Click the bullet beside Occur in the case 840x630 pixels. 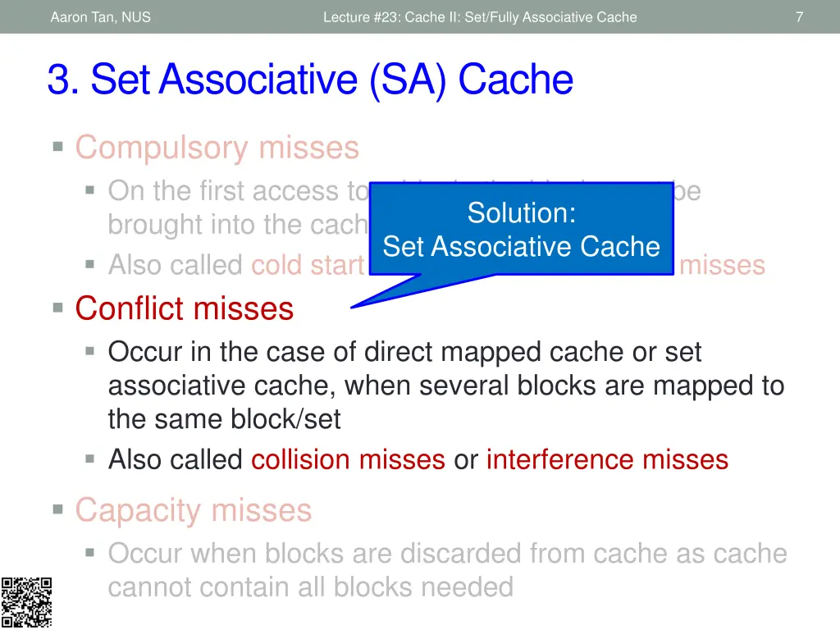(x=90, y=351)
